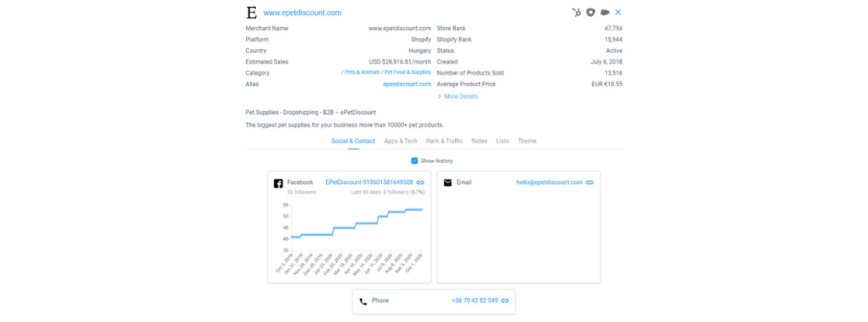Click the link icon beside the phone number
868x322 pixels.
point(505,301)
